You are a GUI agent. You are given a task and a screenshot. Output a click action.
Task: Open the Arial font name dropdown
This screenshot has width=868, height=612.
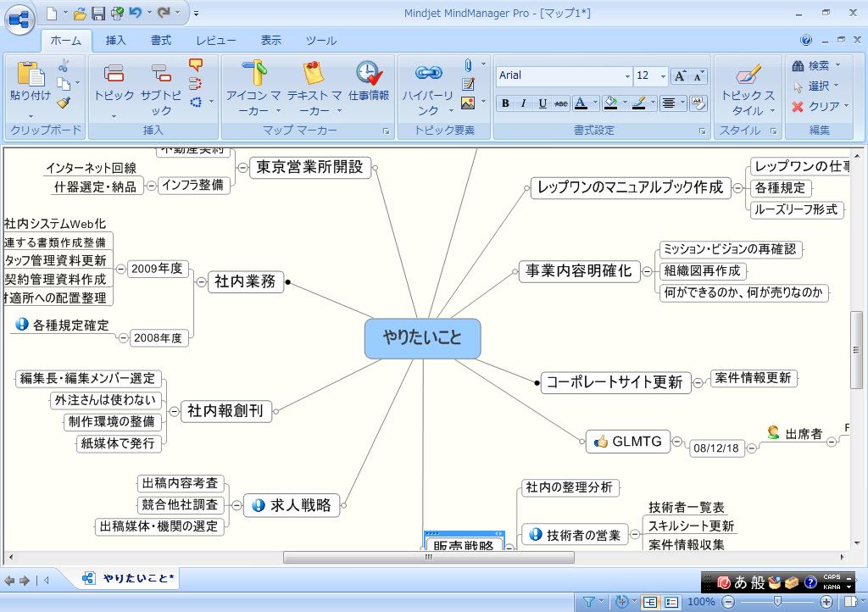coord(627,76)
